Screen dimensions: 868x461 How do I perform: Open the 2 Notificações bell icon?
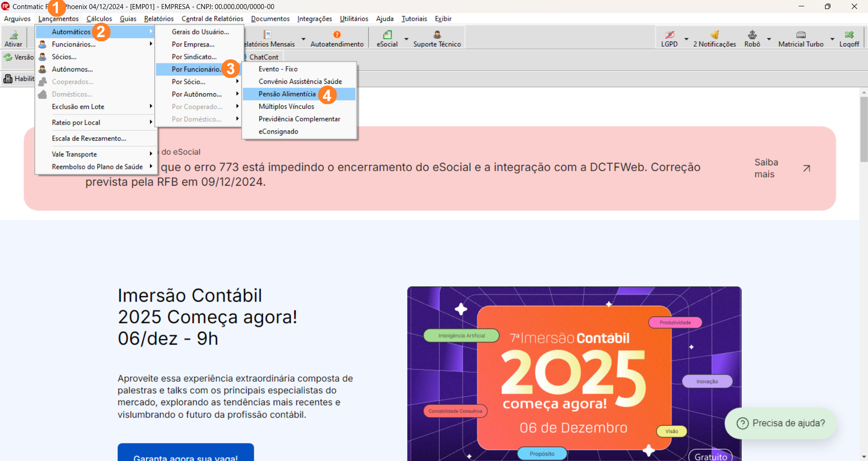[x=715, y=35]
